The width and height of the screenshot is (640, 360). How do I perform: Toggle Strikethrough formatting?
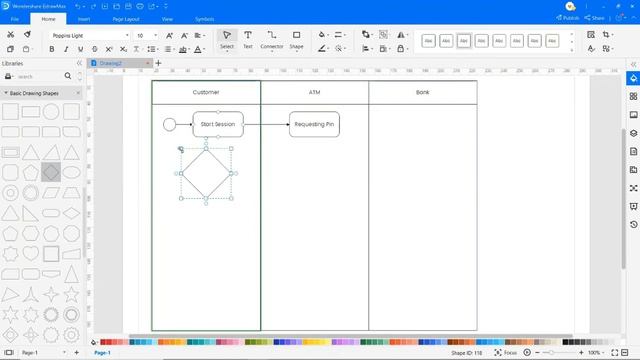pyautogui.click(x=95, y=49)
